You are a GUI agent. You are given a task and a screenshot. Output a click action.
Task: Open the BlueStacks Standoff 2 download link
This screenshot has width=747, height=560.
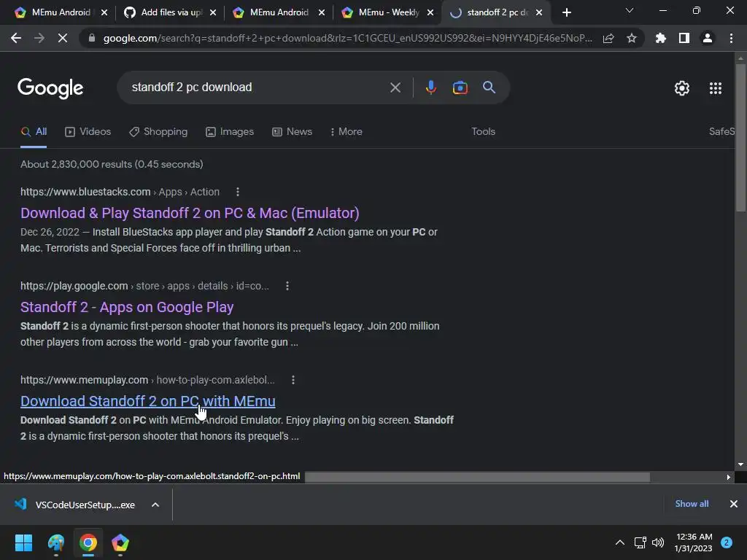[190, 213]
